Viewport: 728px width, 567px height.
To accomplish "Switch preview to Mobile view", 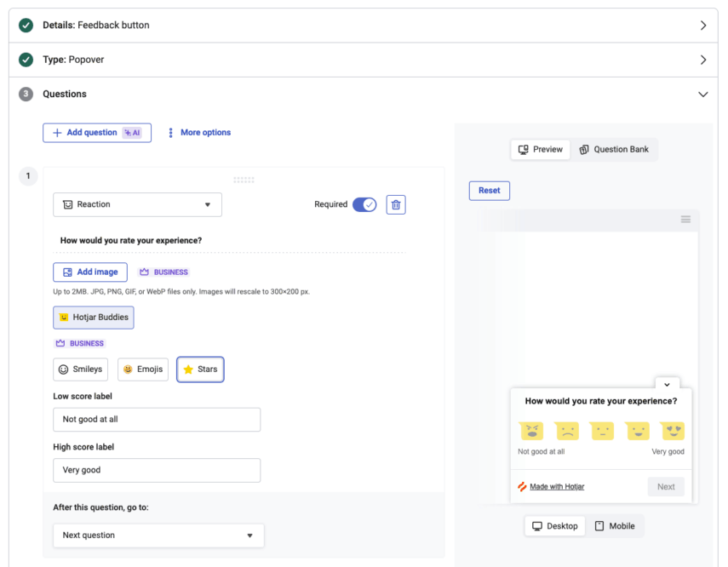I will tap(615, 526).
